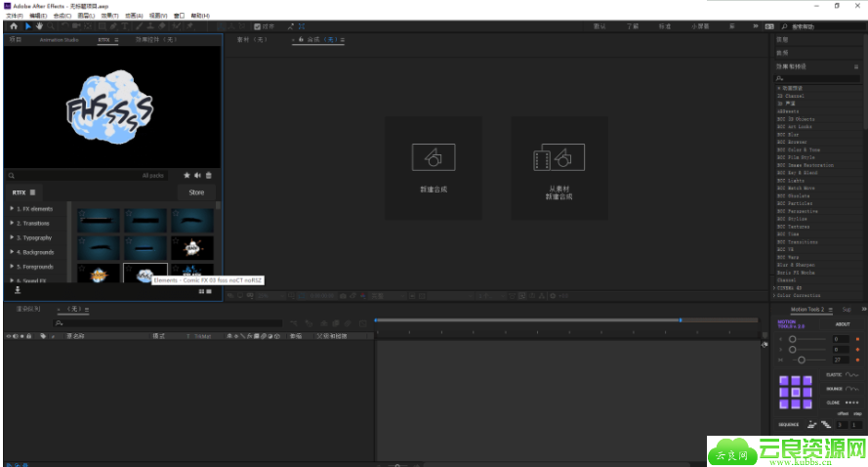Click the download icon at RTFX bottom

tap(17, 289)
